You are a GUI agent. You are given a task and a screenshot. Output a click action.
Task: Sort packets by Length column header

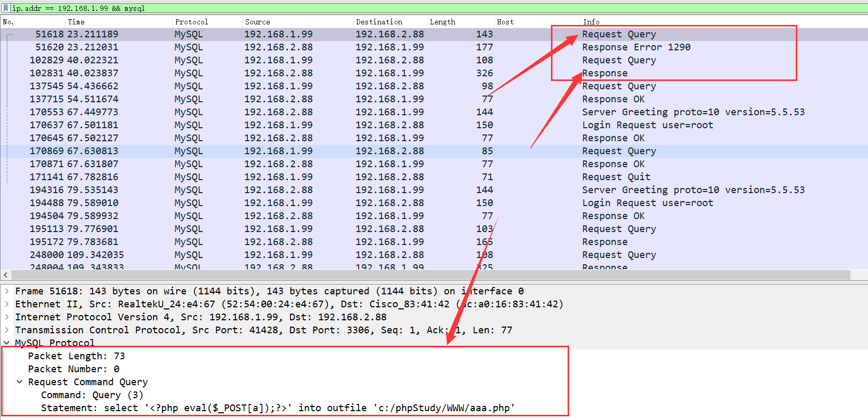coord(461,22)
